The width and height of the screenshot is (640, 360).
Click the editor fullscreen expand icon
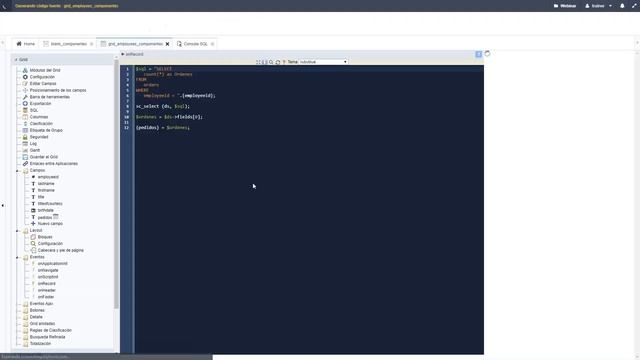(x=258, y=62)
